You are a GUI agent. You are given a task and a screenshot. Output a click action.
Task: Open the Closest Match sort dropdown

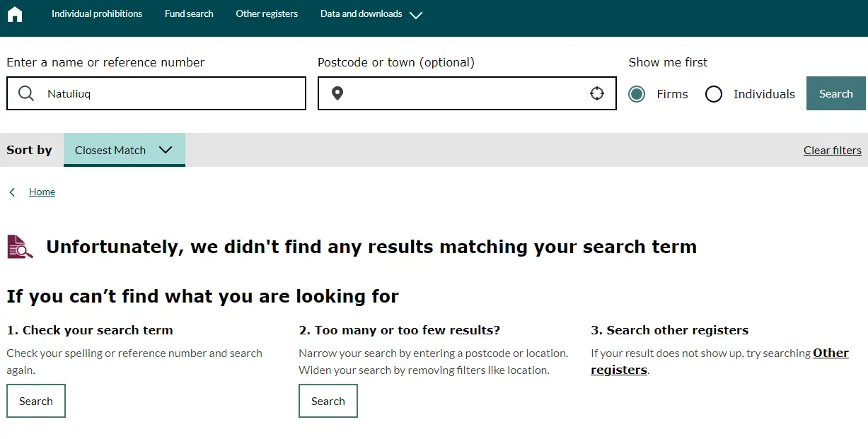[x=124, y=150]
